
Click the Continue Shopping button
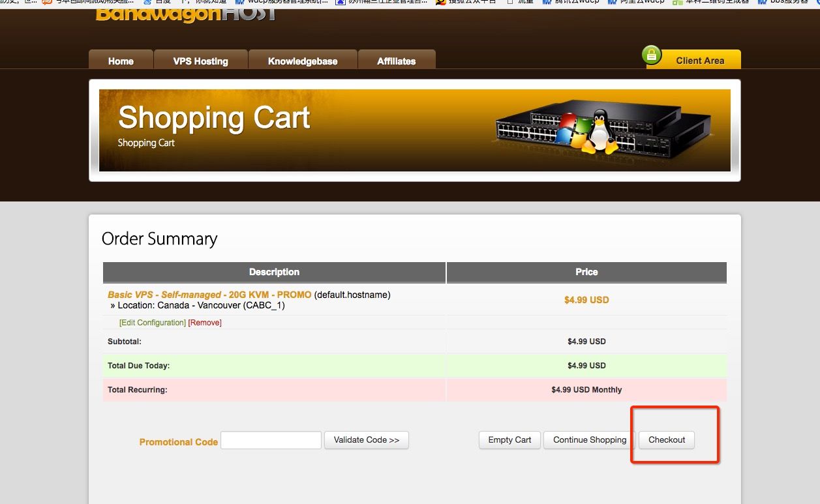(x=590, y=440)
